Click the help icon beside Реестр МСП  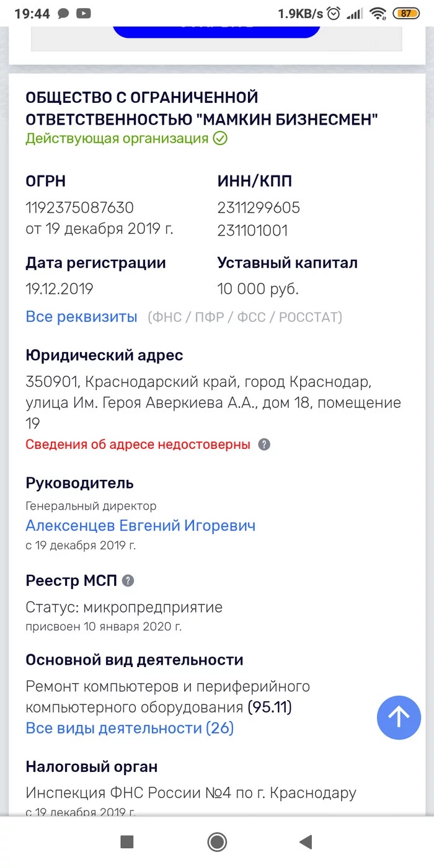click(128, 581)
